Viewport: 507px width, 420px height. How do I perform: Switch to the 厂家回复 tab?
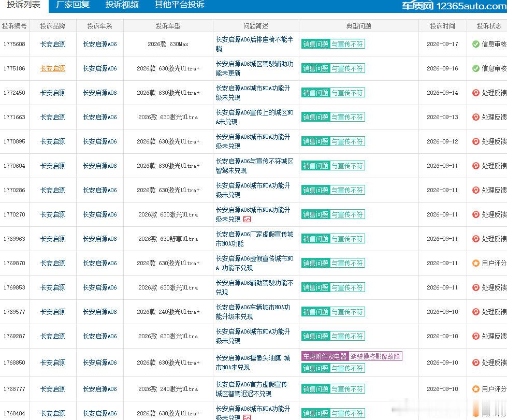point(73,5)
